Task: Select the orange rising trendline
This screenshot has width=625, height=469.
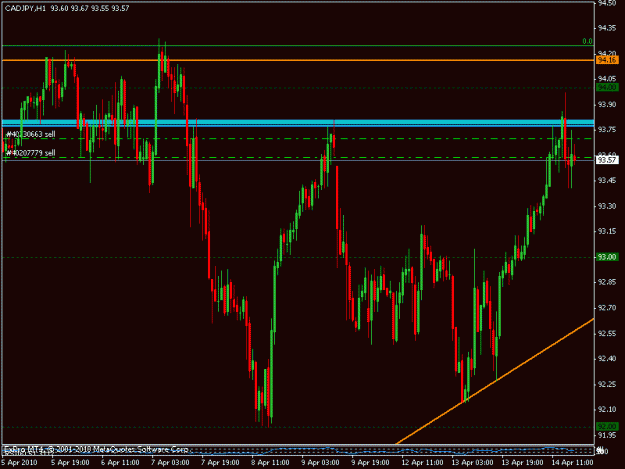Action: (x=495, y=381)
